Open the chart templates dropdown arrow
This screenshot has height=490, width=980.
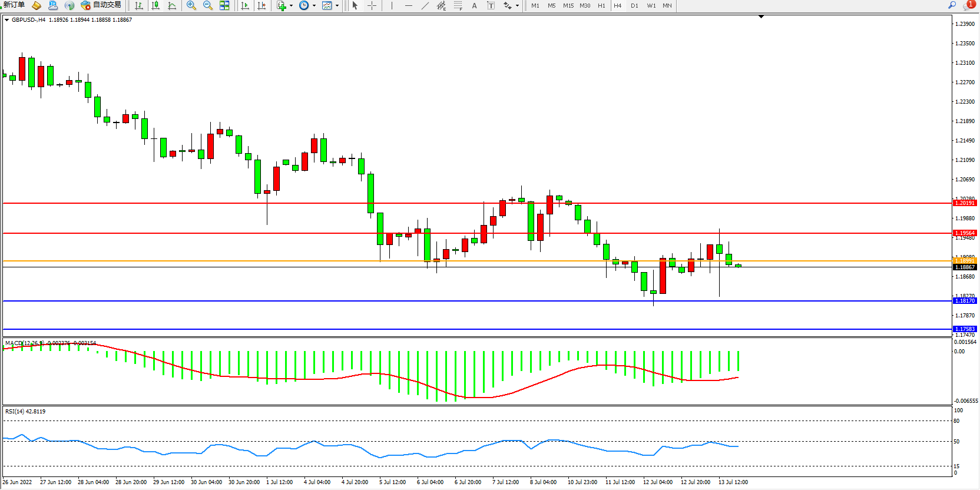tap(337, 6)
